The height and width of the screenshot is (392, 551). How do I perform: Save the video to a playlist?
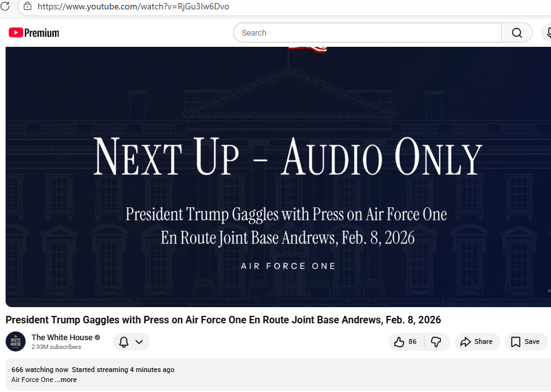pyautogui.click(x=526, y=342)
